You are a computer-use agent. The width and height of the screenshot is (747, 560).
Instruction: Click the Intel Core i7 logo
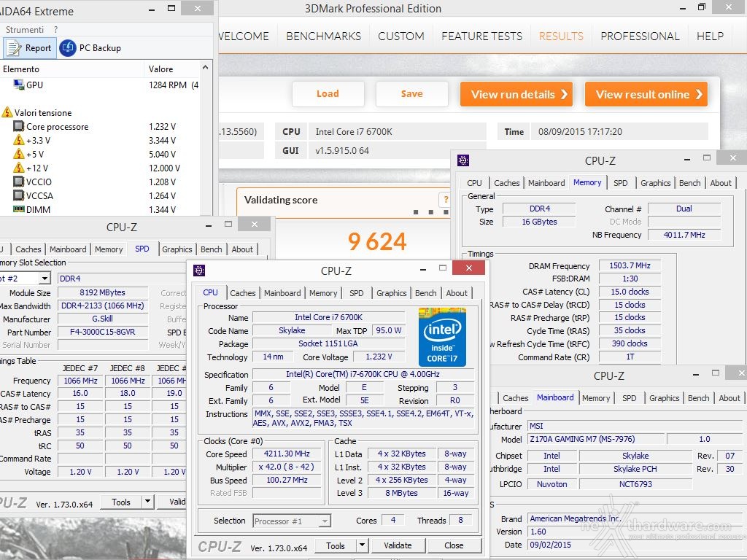442,337
